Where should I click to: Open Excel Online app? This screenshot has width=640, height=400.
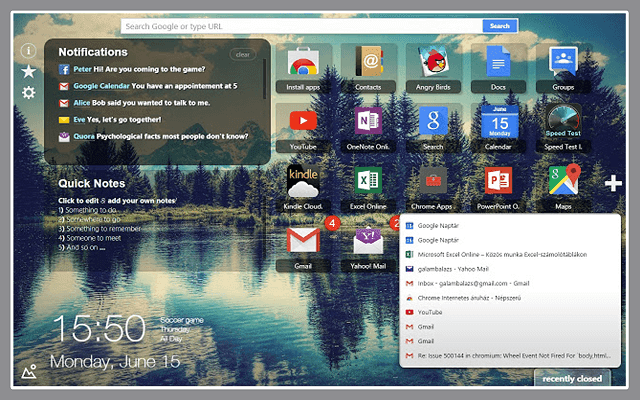pyautogui.click(x=368, y=184)
